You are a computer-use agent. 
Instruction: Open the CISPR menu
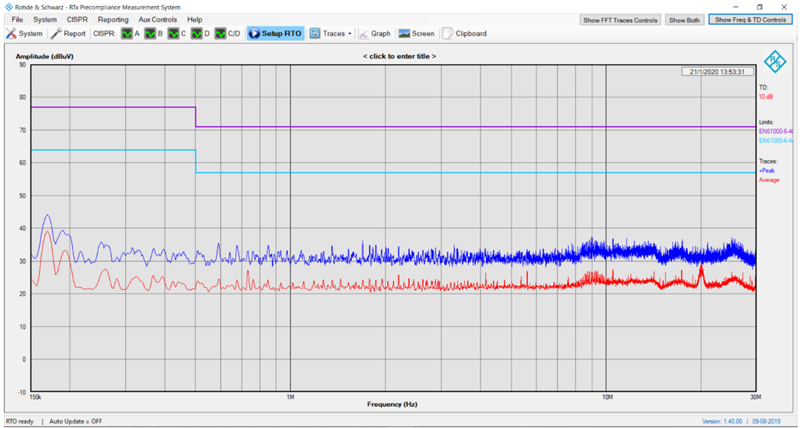(78, 20)
